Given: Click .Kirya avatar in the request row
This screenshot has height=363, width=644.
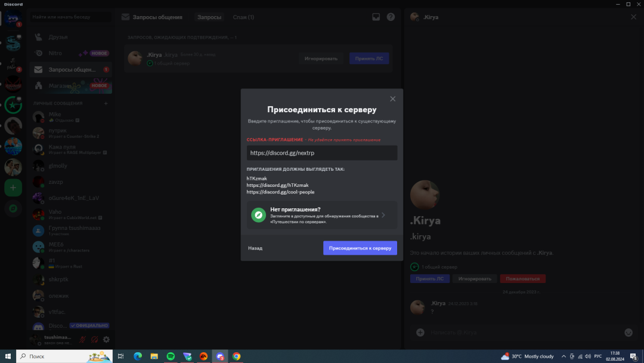Looking at the screenshot, I should point(135,58).
